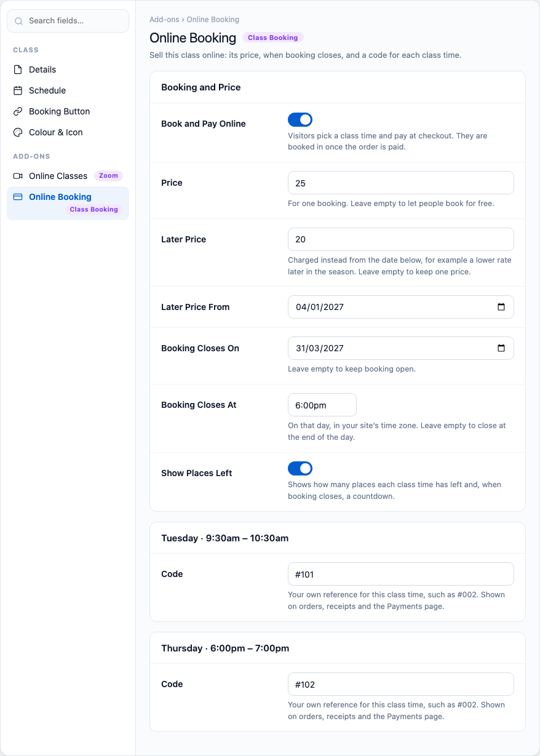This screenshot has width=540, height=756.
Task: Click the ADD-ONS sidebar group heading
Action: pos(31,156)
